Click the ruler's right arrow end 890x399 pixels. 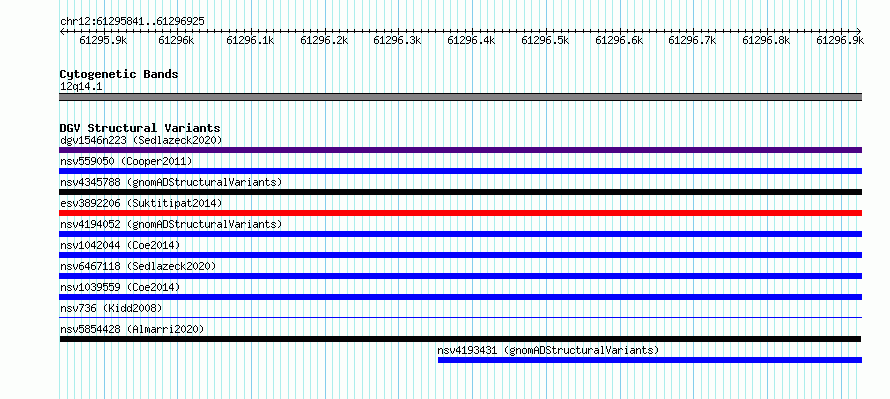pos(859,31)
